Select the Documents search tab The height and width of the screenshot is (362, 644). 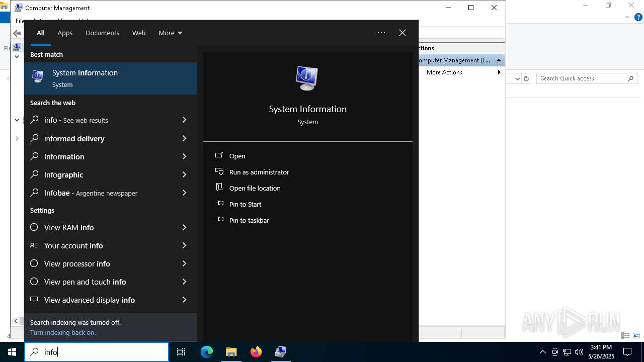coord(102,33)
